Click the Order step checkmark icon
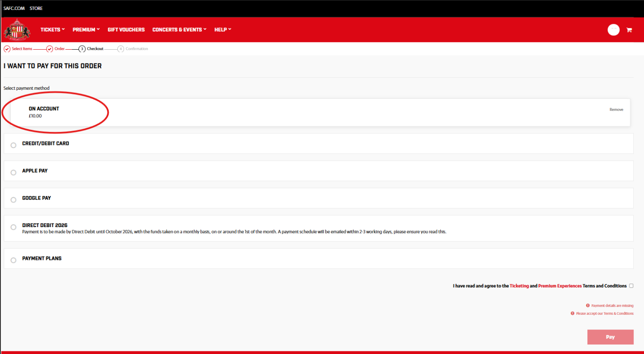The height and width of the screenshot is (354, 644). click(50, 49)
